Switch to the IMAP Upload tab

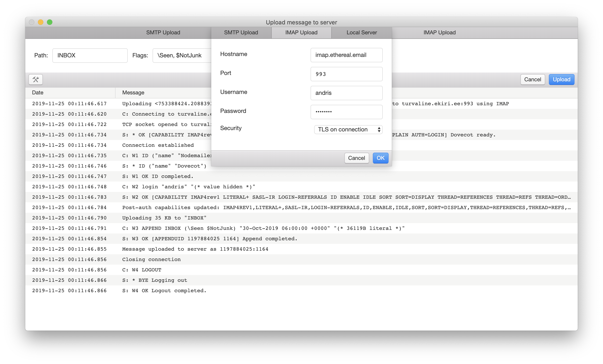[x=301, y=33]
